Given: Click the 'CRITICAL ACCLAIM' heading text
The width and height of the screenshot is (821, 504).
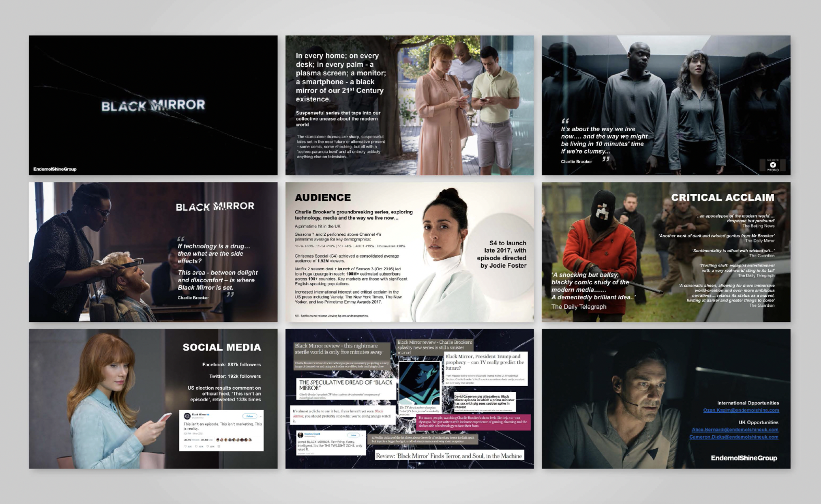Looking at the screenshot, I should click(722, 198).
